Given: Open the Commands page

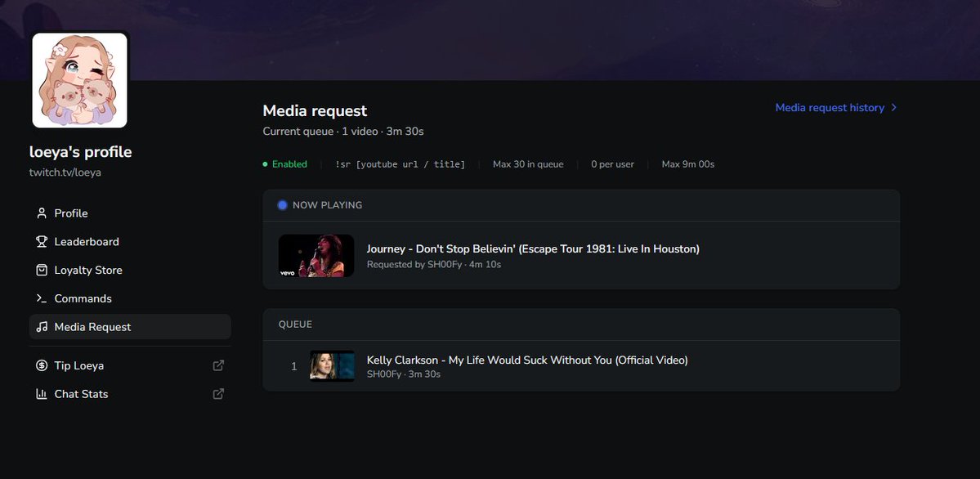Looking at the screenshot, I should coord(130,298).
